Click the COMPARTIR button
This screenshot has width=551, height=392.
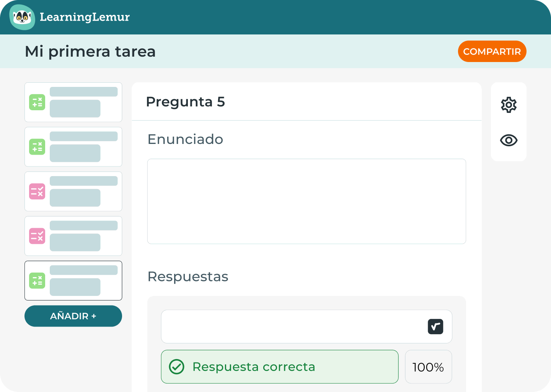coord(492,51)
